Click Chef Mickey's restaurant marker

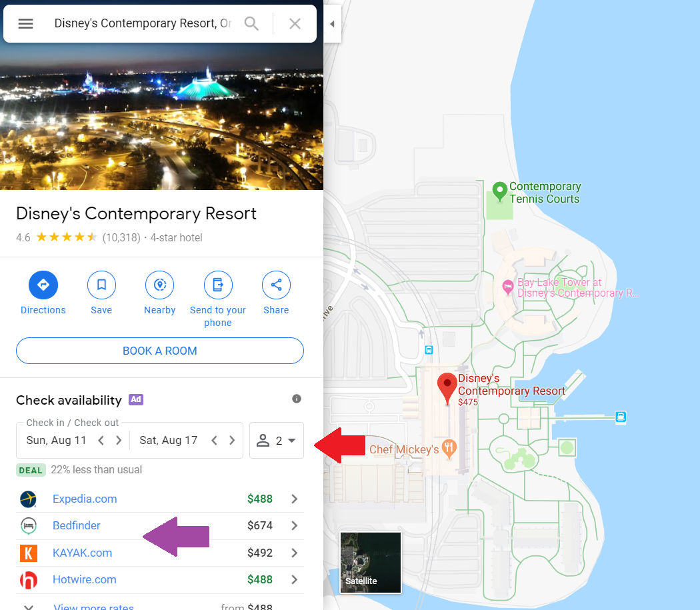click(449, 449)
